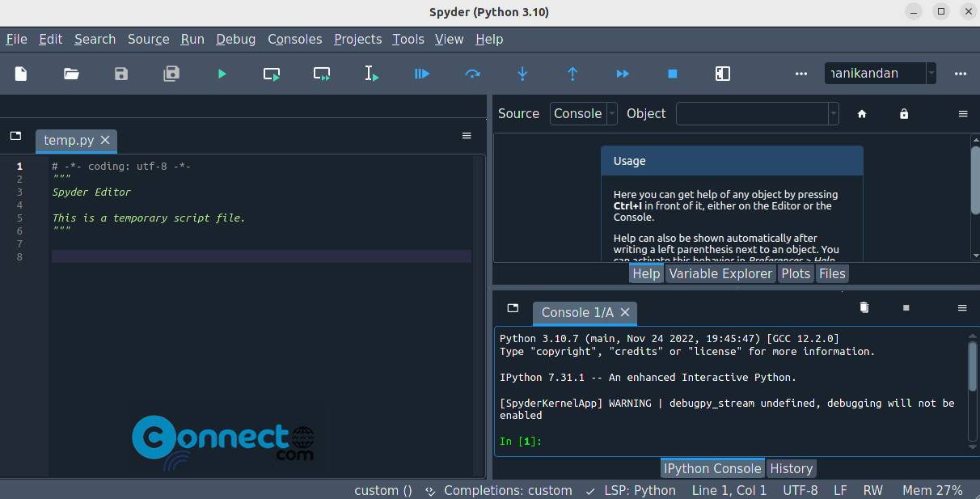Run the selection or current line
Screen dimensions: 980x499
372,74
